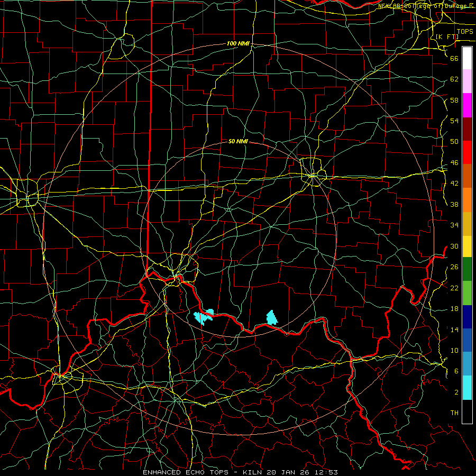
Task: Click the mustard gold legend swatch
Action: [467, 224]
